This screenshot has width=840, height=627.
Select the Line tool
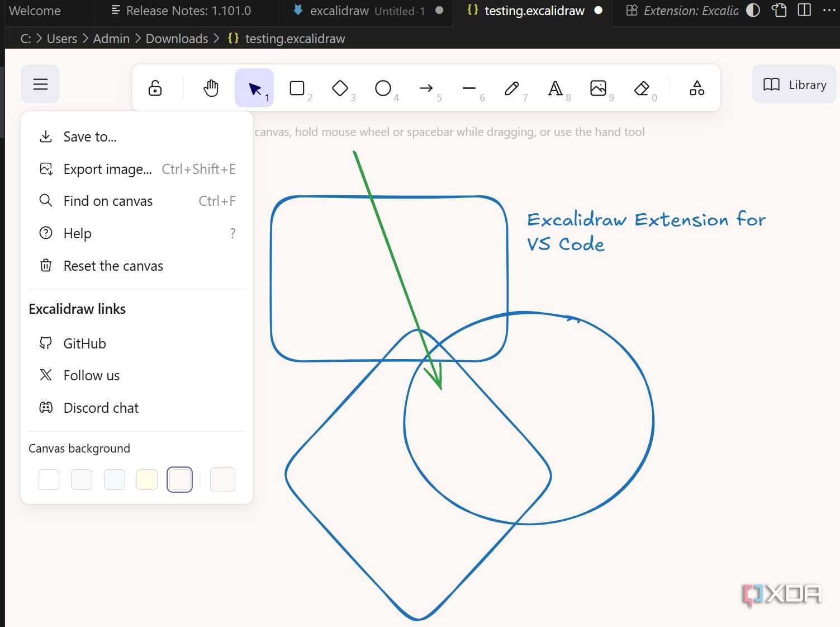click(469, 88)
